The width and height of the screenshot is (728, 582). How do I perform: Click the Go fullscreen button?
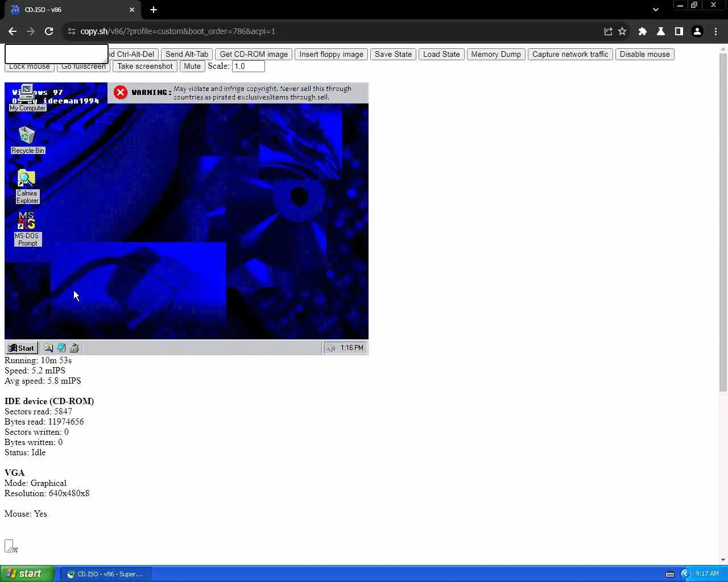[x=84, y=68]
